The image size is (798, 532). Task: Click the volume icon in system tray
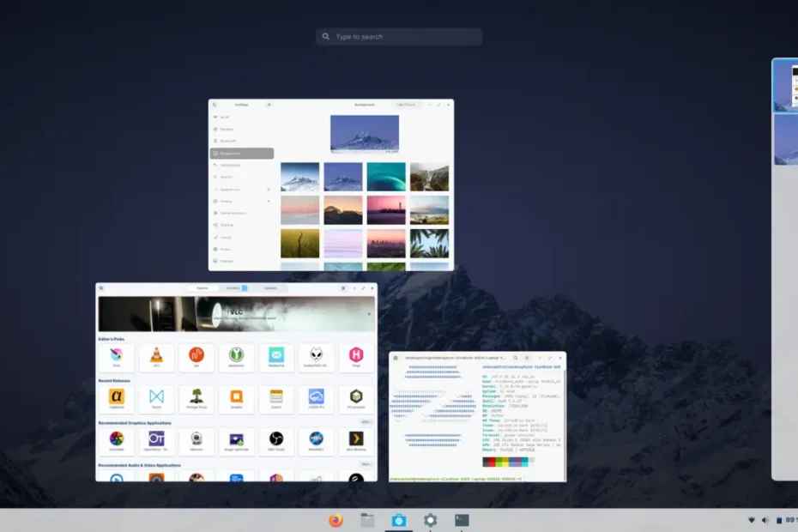tap(765, 520)
